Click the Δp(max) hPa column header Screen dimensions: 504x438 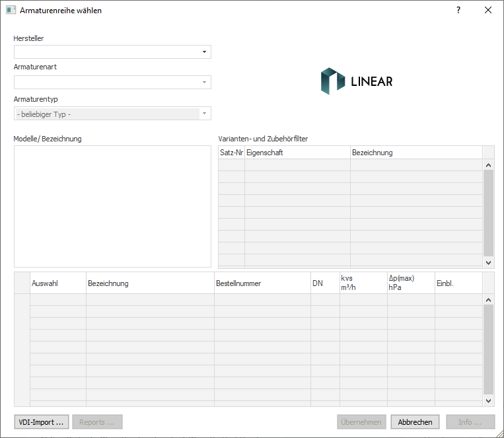411,283
